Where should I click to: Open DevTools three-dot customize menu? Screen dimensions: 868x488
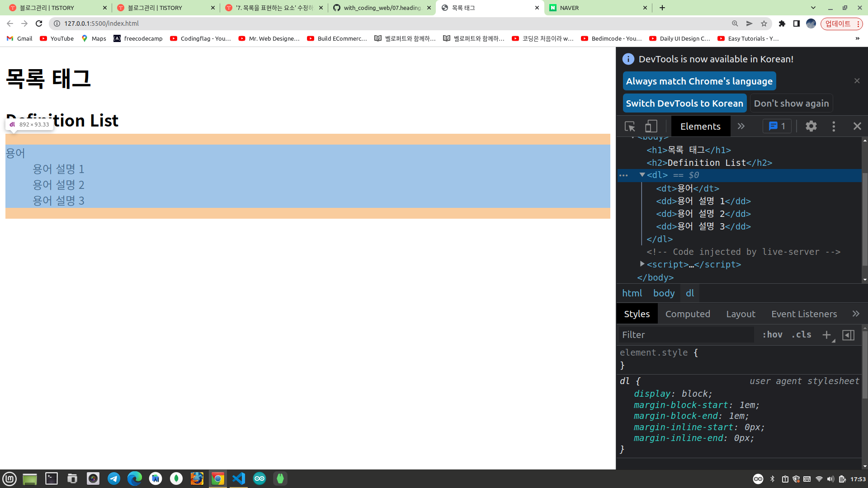[834, 126]
